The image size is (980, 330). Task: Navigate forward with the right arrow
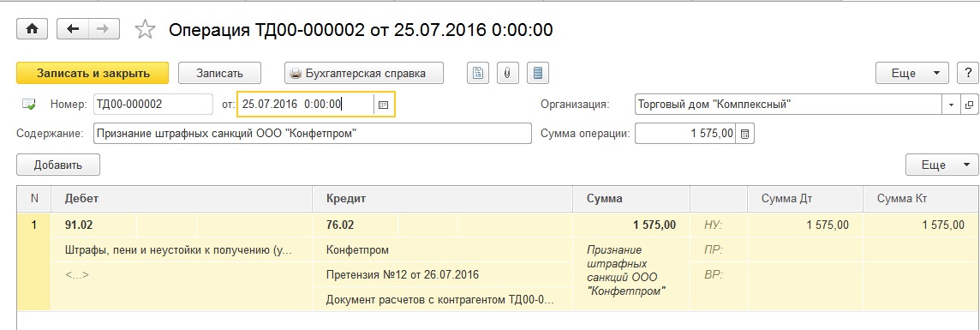point(104,29)
